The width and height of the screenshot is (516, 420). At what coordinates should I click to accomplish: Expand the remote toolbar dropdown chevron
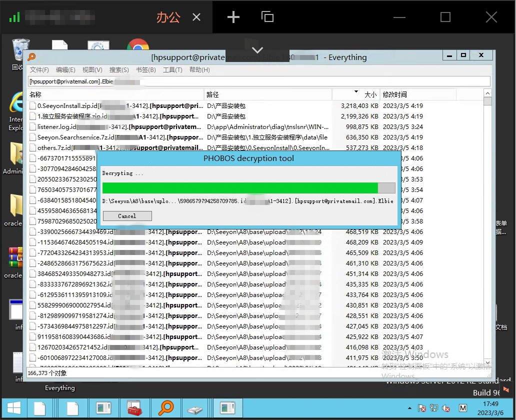click(x=257, y=49)
